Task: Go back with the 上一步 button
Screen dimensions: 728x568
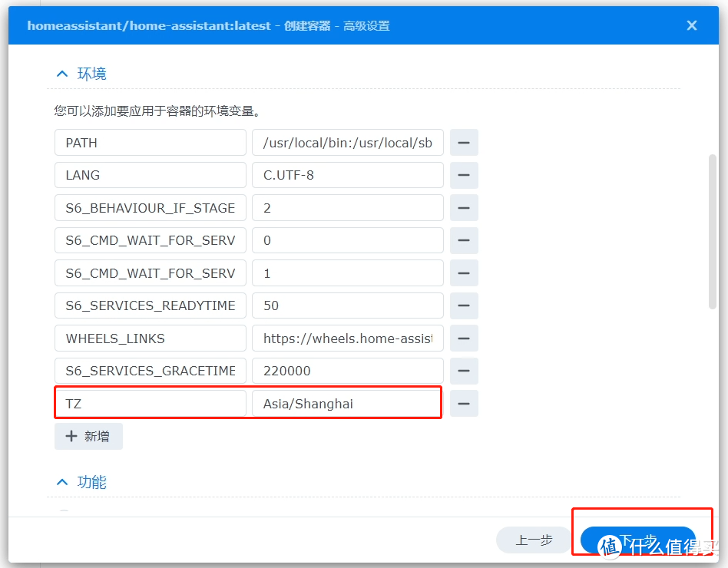Action: (x=534, y=540)
